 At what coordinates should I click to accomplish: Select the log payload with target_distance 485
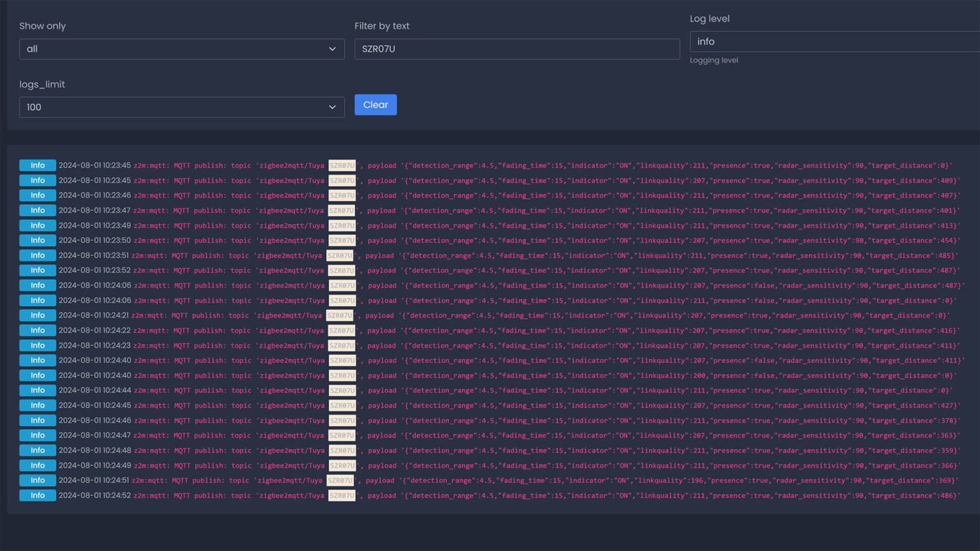[678, 256]
